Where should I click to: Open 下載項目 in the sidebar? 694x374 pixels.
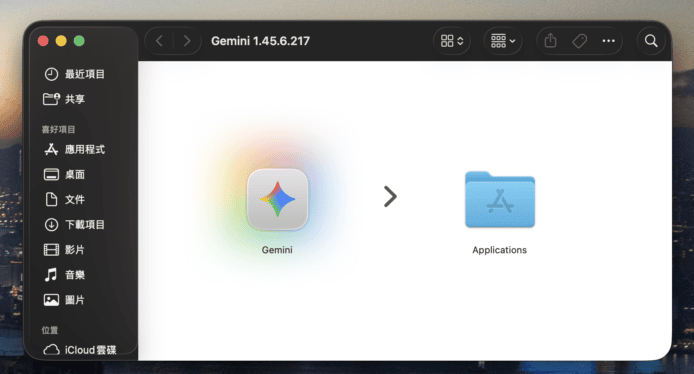[74, 225]
